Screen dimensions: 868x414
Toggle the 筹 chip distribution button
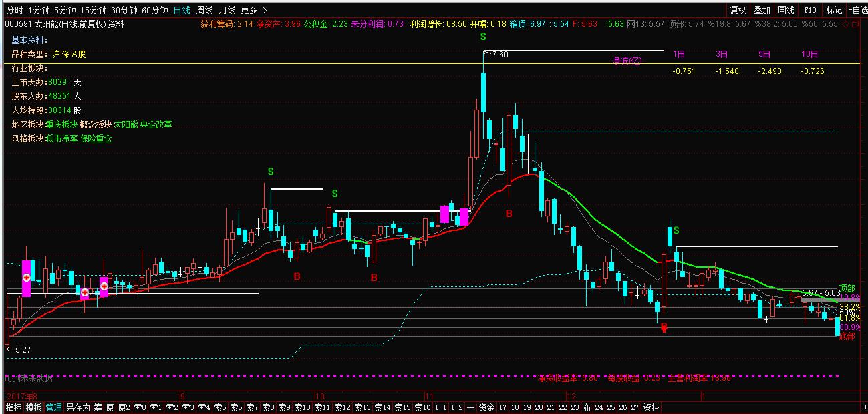click(x=97, y=407)
